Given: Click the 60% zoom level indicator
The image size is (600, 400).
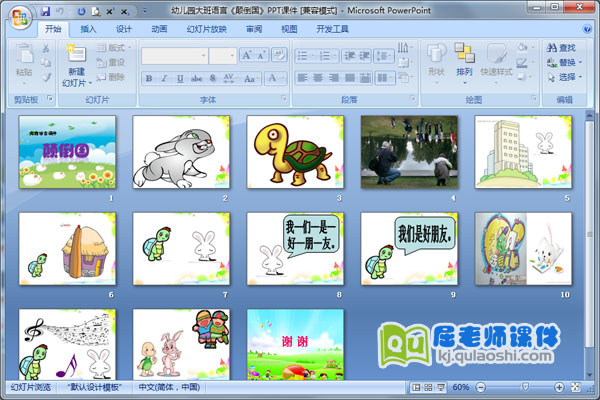Looking at the screenshot, I should [x=460, y=387].
